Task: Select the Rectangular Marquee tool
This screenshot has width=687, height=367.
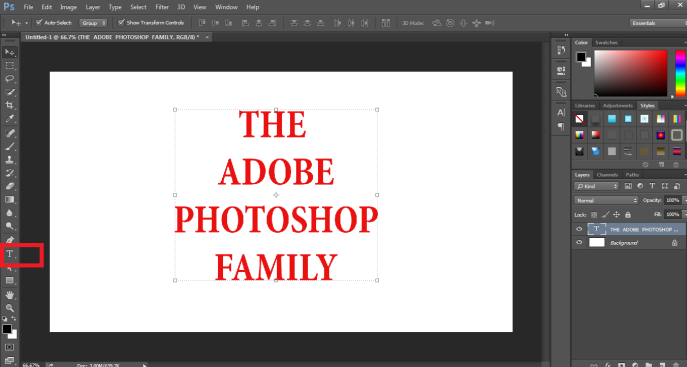Action: tap(10, 66)
